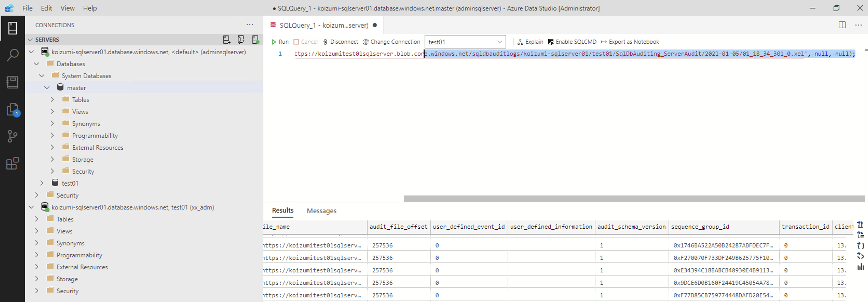
Task: Open the test01 database dropdown
Action: pyautogui.click(x=465, y=42)
